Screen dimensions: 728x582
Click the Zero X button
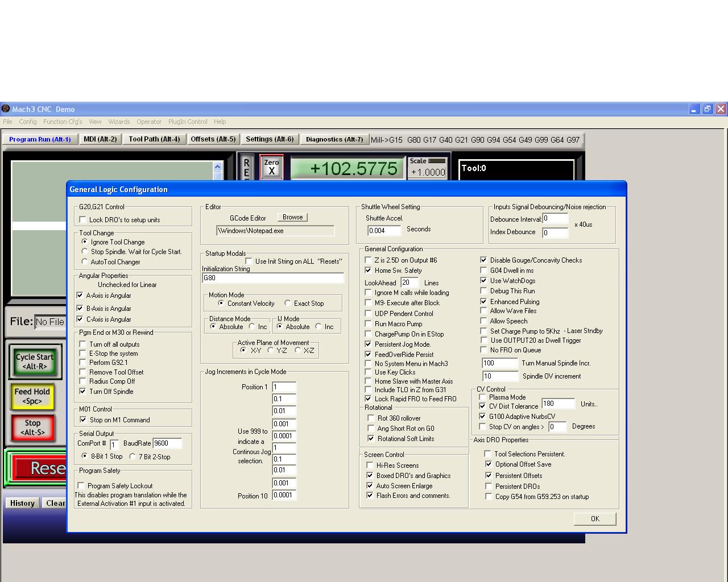[x=271, y=167]
